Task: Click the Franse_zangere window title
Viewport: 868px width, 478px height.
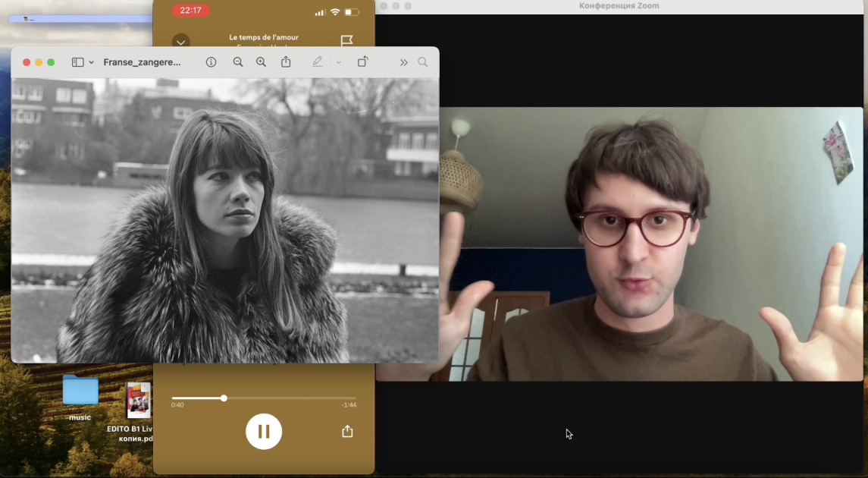Action: [x=142, y=62]
